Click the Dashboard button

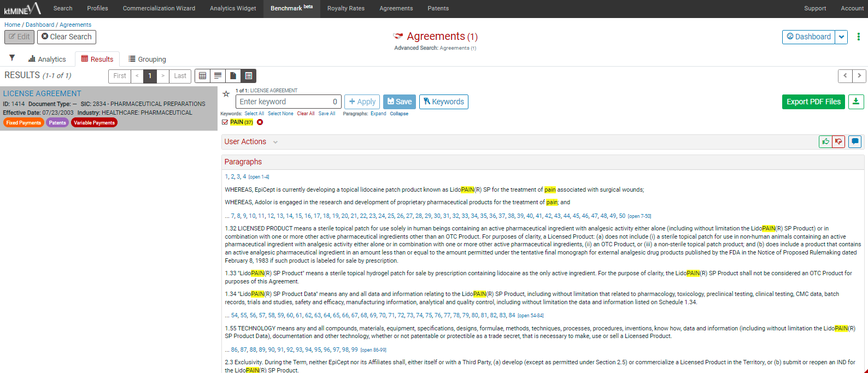pos(808,37)
